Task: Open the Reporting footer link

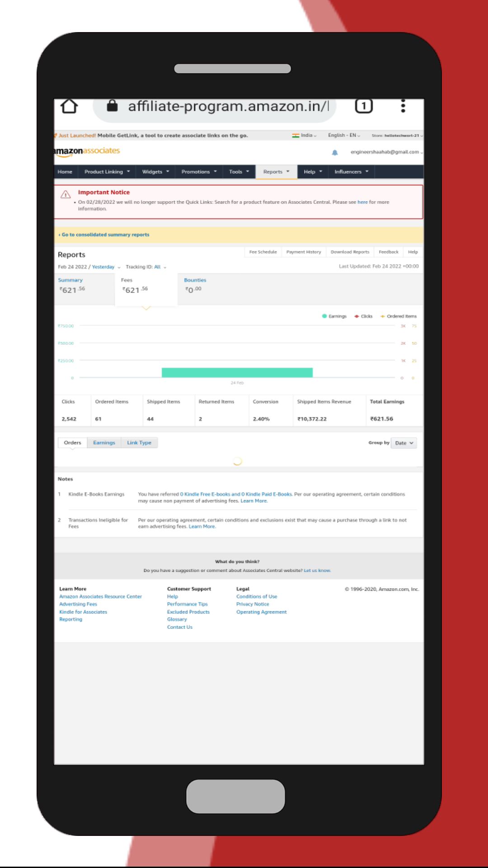Action: (x=71, y=619)
